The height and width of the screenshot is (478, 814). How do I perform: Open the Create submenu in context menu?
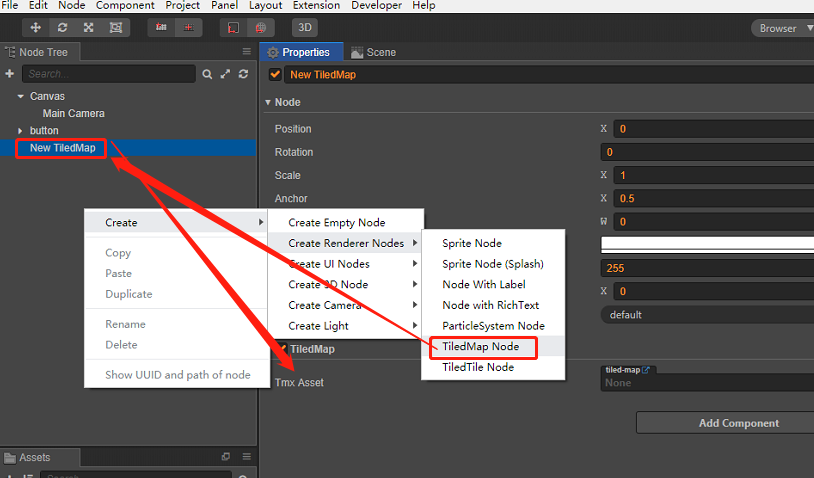[176, 223]
